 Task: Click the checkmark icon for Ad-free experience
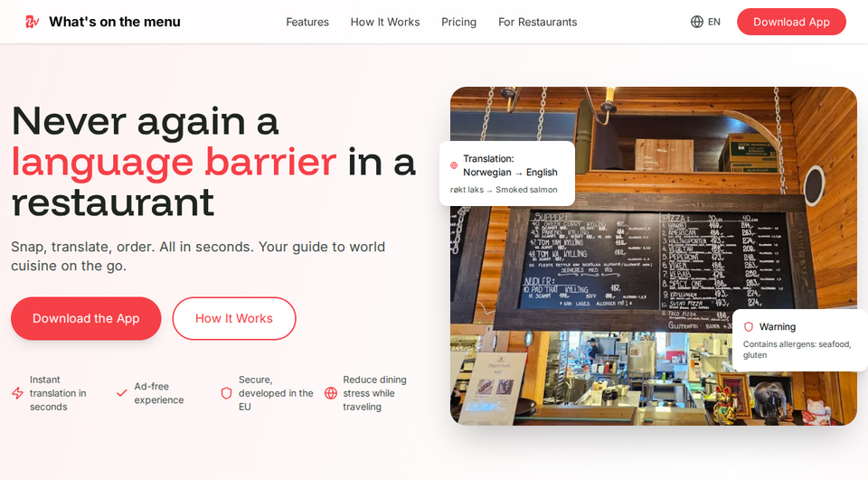click(x=122, y=393)
